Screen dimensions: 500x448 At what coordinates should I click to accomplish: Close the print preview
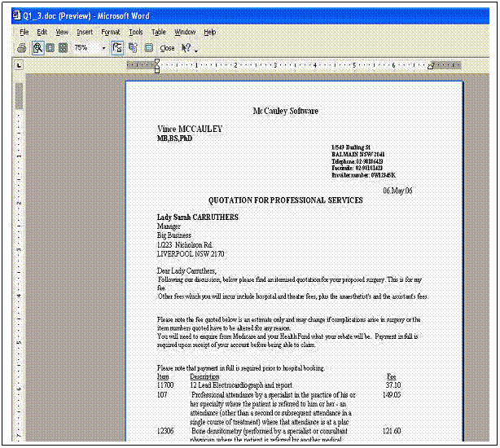coord(167,48)
